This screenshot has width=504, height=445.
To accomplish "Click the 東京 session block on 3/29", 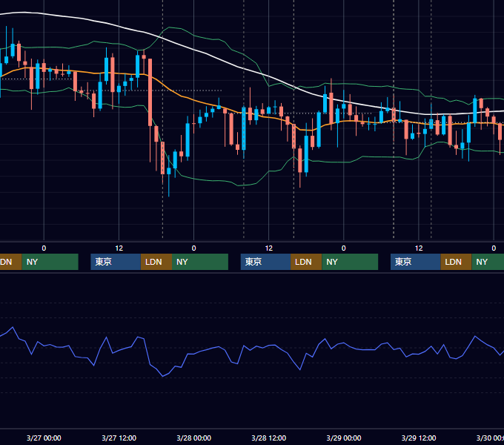I will pyautogui.click(x=416, y=262).
